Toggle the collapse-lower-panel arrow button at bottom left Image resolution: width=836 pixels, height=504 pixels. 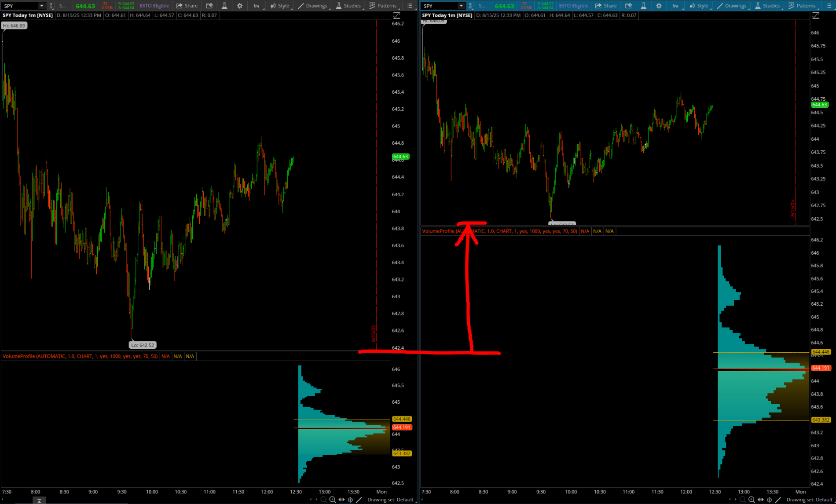click(39, 500)
